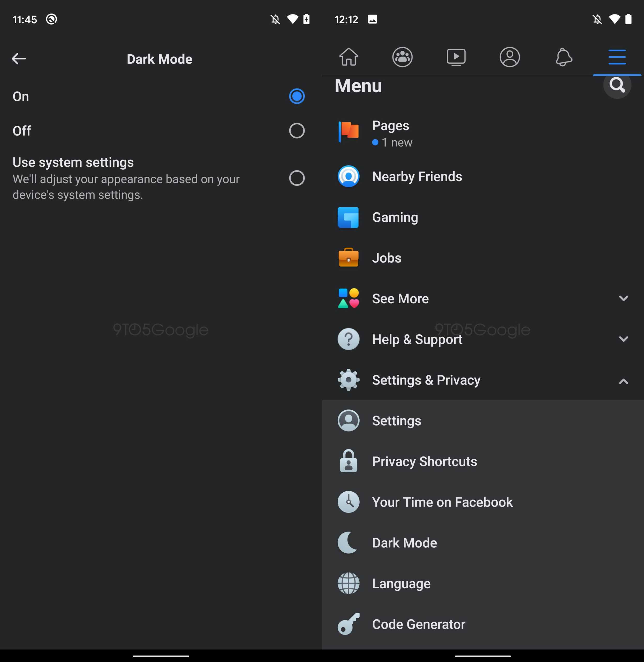644x662 pixels.
Task: Expand See More chevron
Action: (623, 298)
